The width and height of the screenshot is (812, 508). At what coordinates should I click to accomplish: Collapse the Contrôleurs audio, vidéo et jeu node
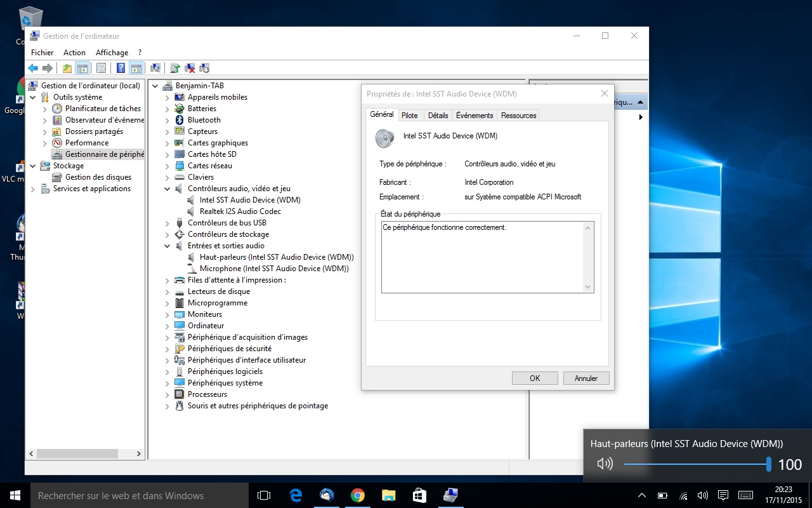click(167, 189)
